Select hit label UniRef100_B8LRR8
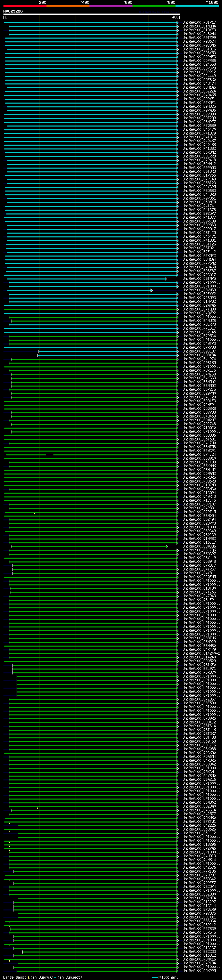This screenshot has width=222, height=980. [x=199, y=156]
